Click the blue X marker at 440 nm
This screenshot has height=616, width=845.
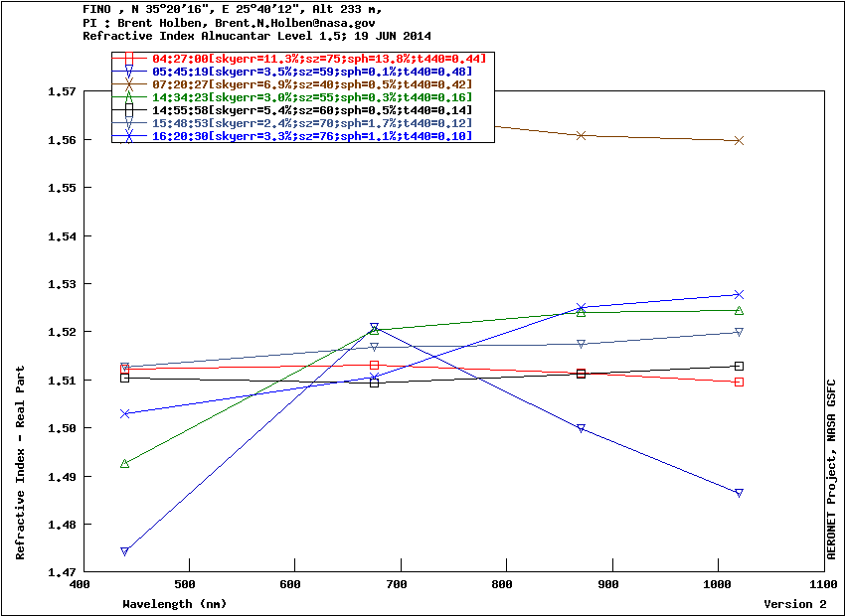pos(125,413)
